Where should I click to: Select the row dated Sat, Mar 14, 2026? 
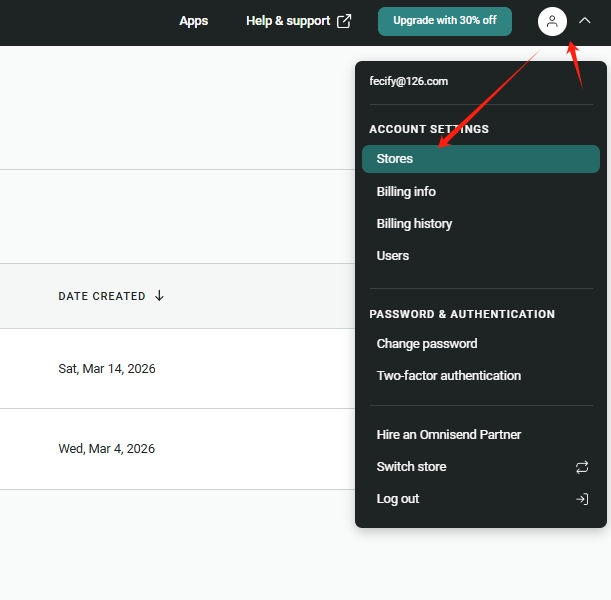(x=107, y=368)
